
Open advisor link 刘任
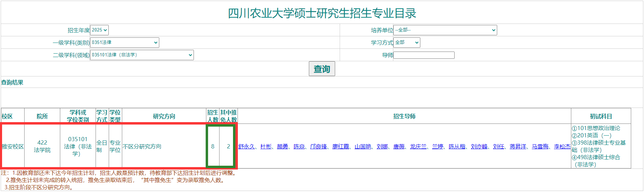pos(499,146)
